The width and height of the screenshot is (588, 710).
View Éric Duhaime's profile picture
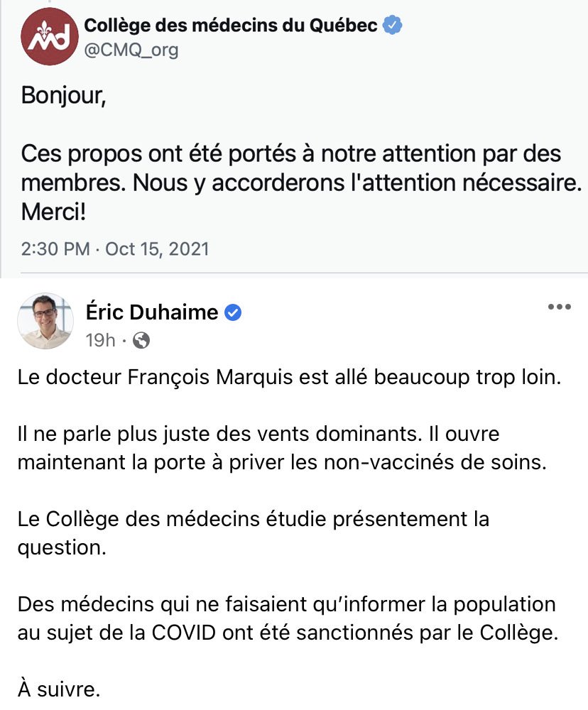pos(45,321)
